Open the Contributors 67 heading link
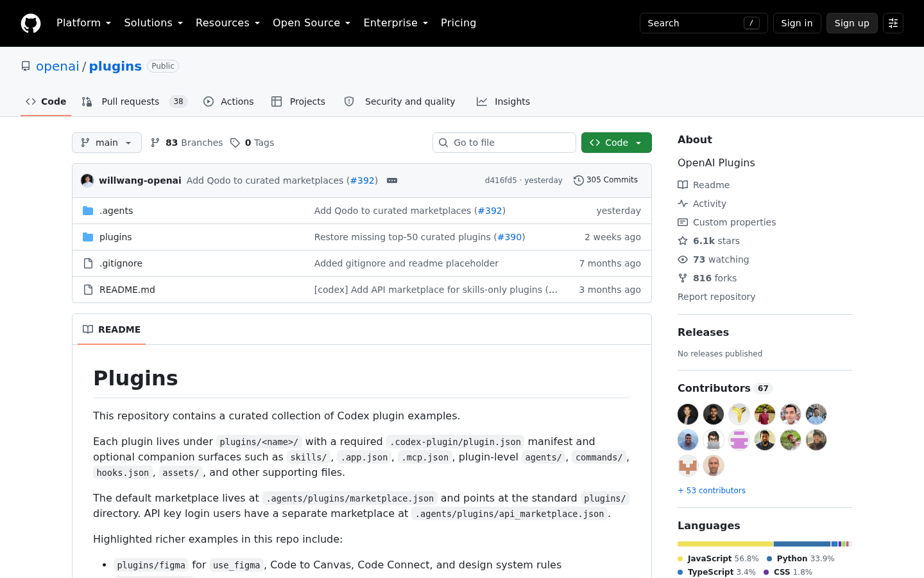This screenshot has width=924, height=578. pyautogui.click(x=725, y=389)
